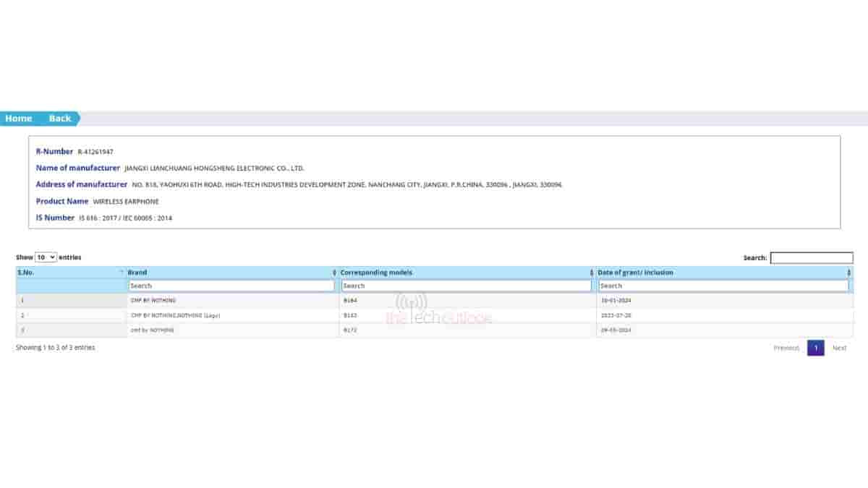Select page 1 in pagination
The image size is (868, 488).
coord(815,348)
